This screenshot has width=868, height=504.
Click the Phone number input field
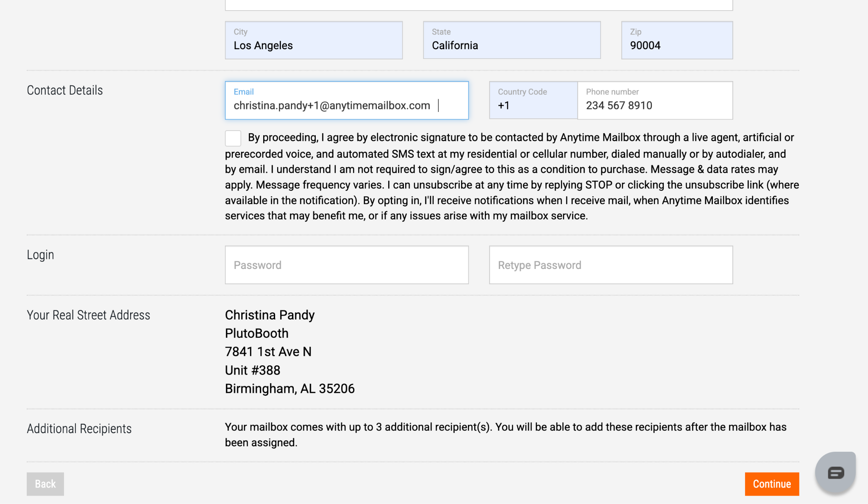click(655, 101)
